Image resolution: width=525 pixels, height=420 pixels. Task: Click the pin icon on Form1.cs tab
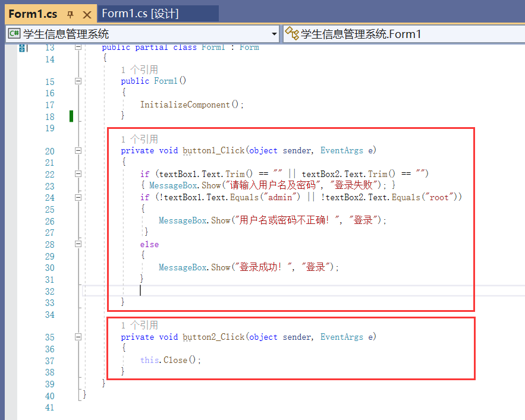(x=70, y=15)
